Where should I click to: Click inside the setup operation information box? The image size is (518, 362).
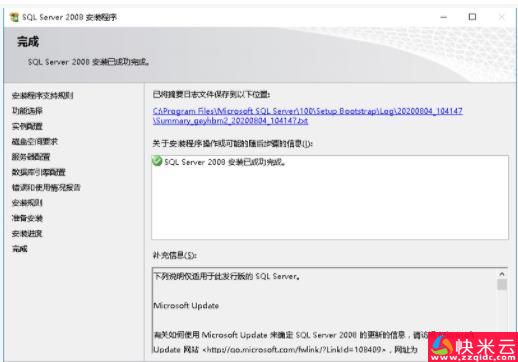(x=330, y=197)
